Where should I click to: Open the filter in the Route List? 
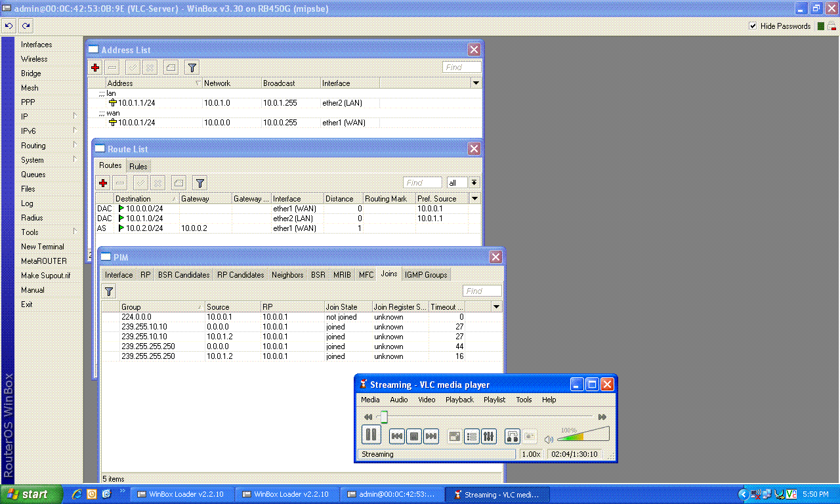tap(199, 182)
